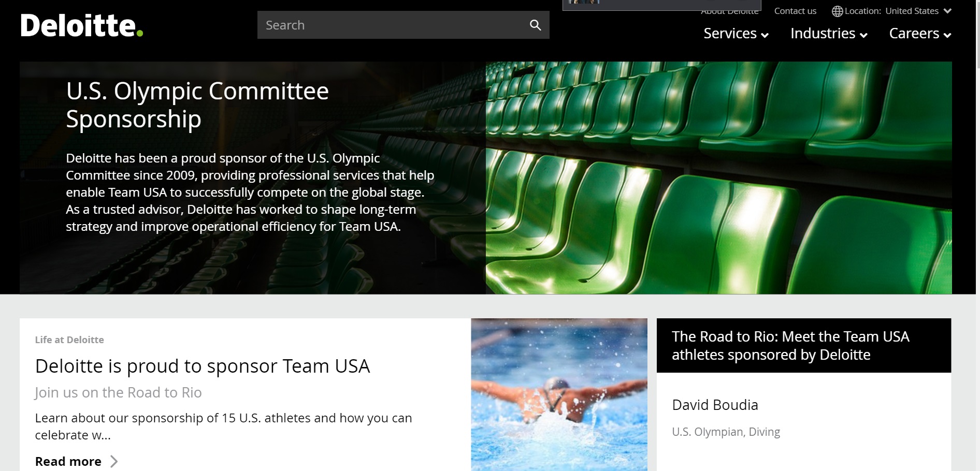This screenshot has height=471, width=980.
Task: Click the globe icon beside Location
Action: 837,11
